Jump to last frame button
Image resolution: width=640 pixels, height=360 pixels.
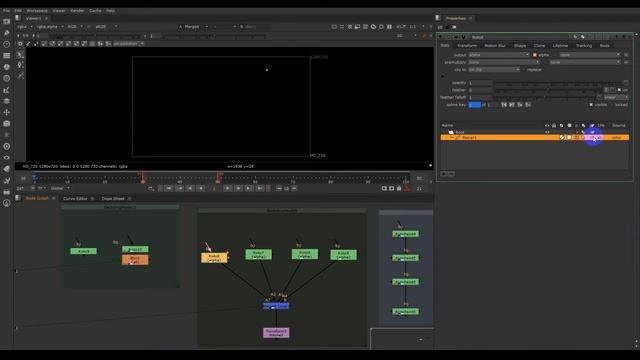click(260, 188)
